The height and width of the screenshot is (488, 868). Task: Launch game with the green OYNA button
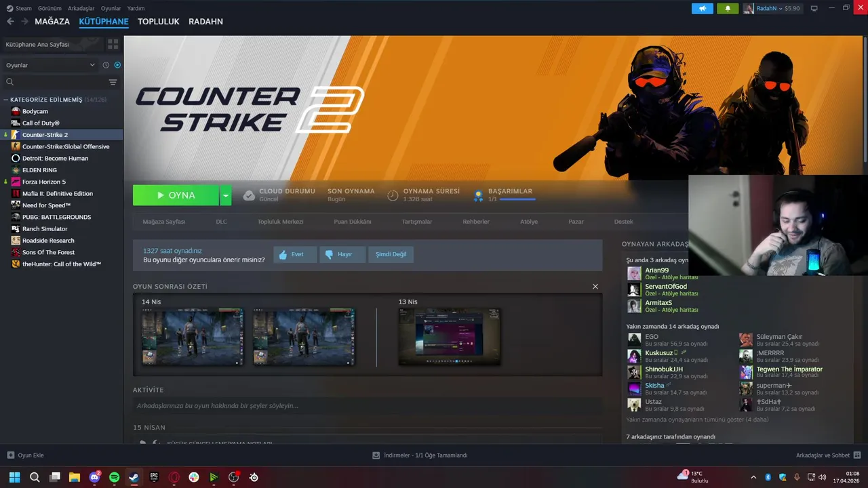click(176, 195)
